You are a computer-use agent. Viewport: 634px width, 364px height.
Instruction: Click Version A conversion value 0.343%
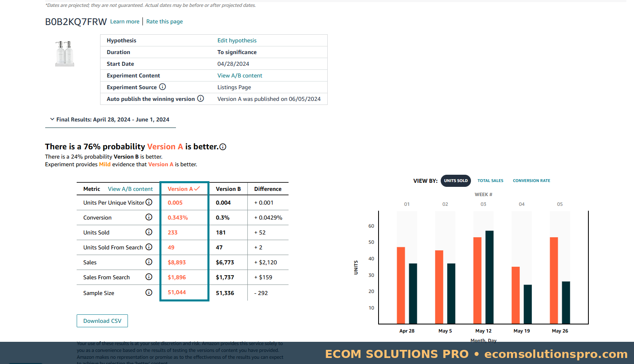click(178, 218)
